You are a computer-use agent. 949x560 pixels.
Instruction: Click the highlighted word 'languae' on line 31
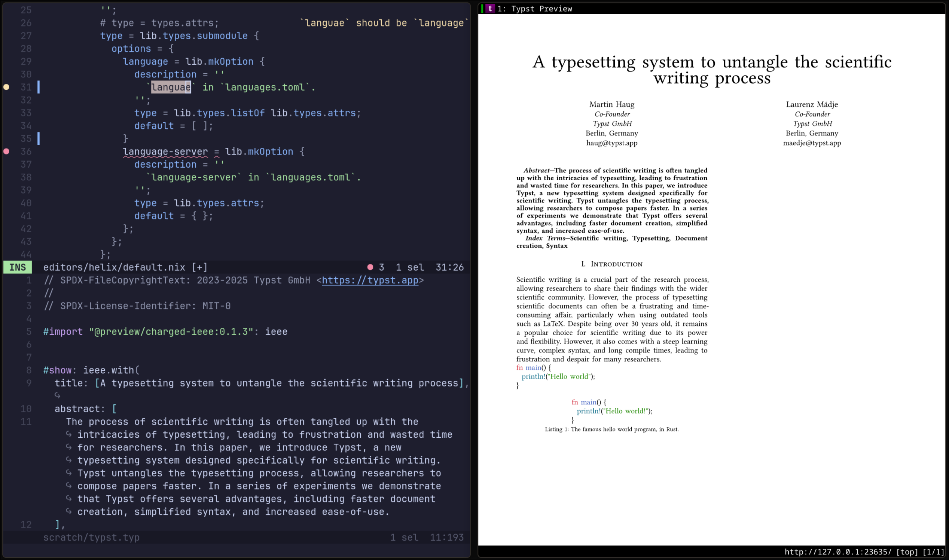pos(171,87)
